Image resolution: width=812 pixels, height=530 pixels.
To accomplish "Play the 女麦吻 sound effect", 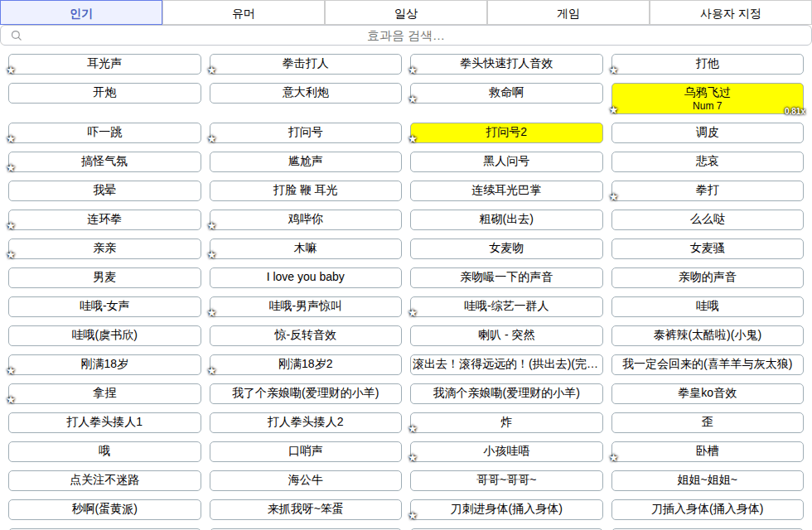I will pos(506,248).
